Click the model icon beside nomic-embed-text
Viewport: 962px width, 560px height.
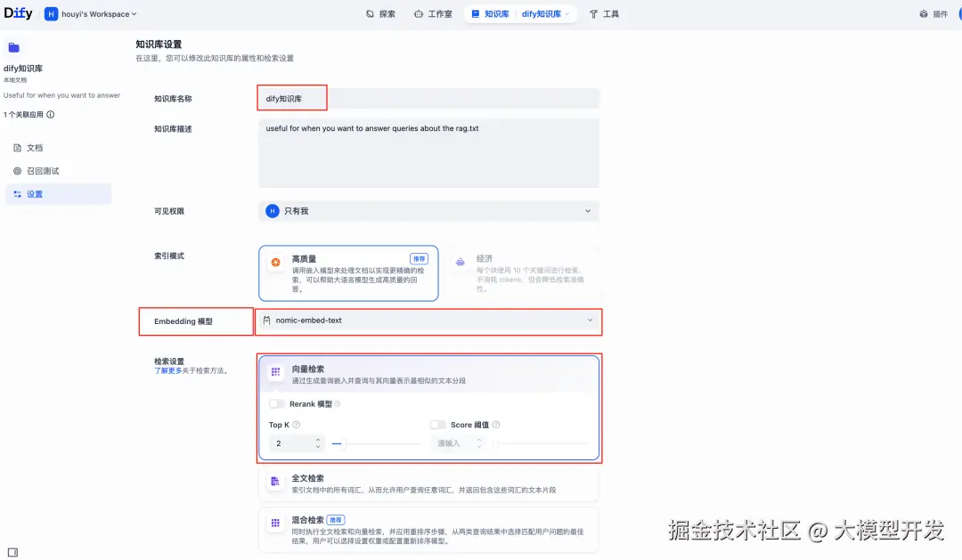(267, 321)
